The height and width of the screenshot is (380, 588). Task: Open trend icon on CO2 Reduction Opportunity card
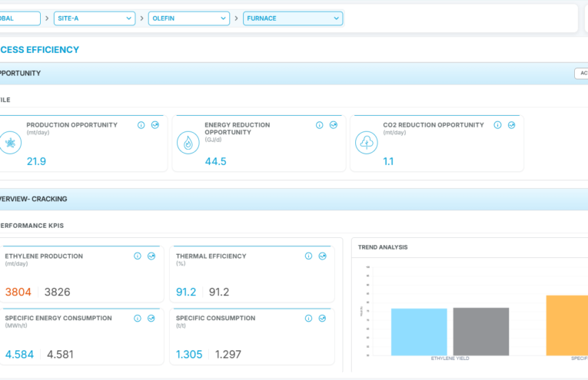(511, 125)
